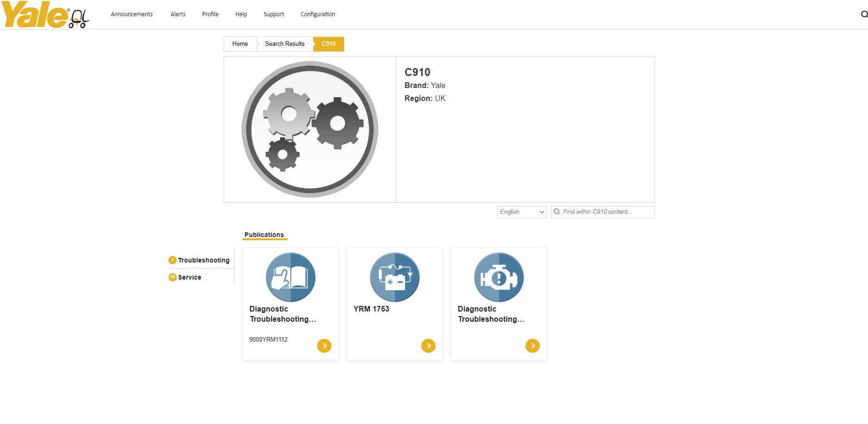Switch to the Search Results breadcrumb
The width and height of the screenshot is (868, 424).
[x=284, y=44]
